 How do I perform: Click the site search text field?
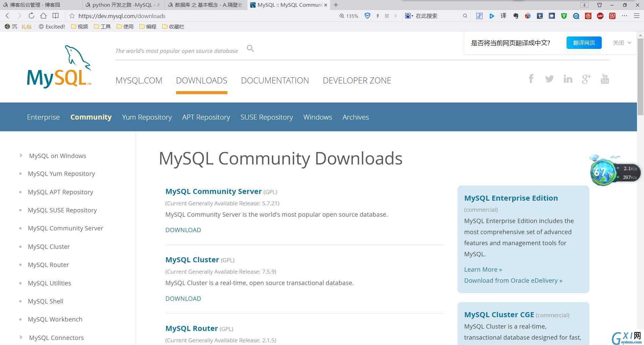177,51
